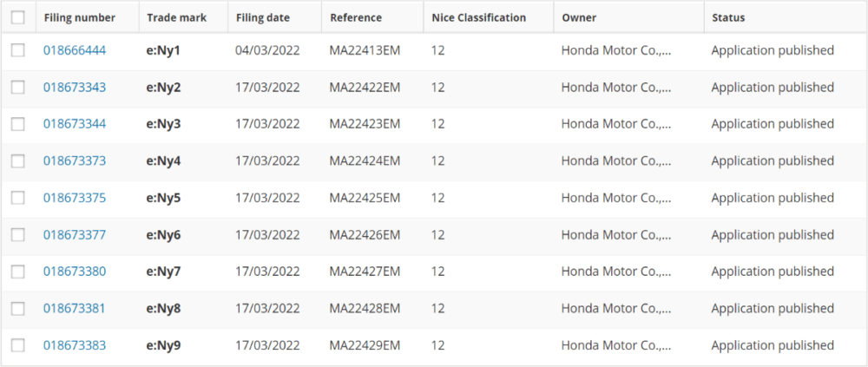868x367 pixels.
Task: Open filing 018673377 details
Action: point(75,235)
